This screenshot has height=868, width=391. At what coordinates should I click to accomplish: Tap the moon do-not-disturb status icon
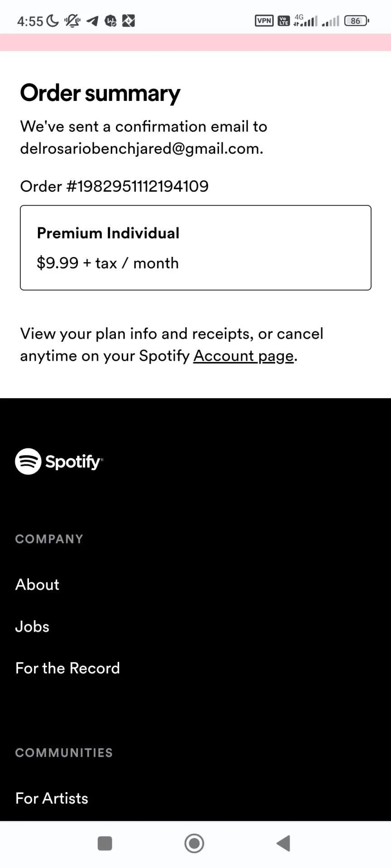(52, 21)
